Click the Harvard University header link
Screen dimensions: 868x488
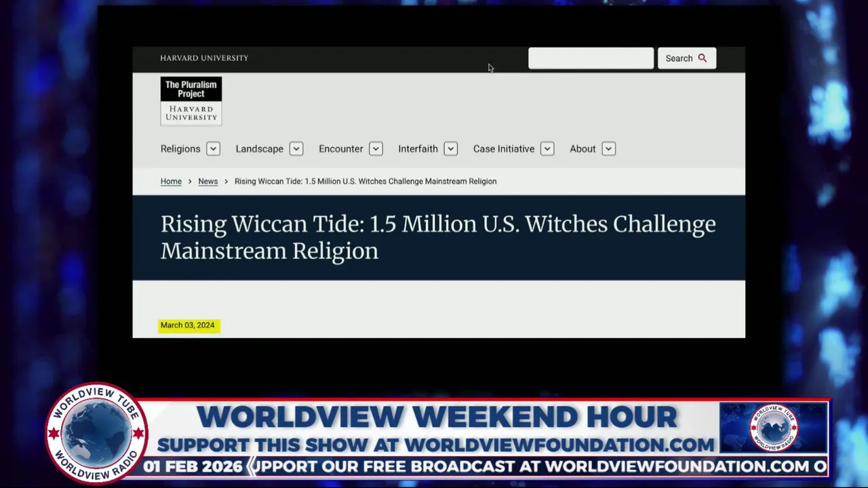204,58
